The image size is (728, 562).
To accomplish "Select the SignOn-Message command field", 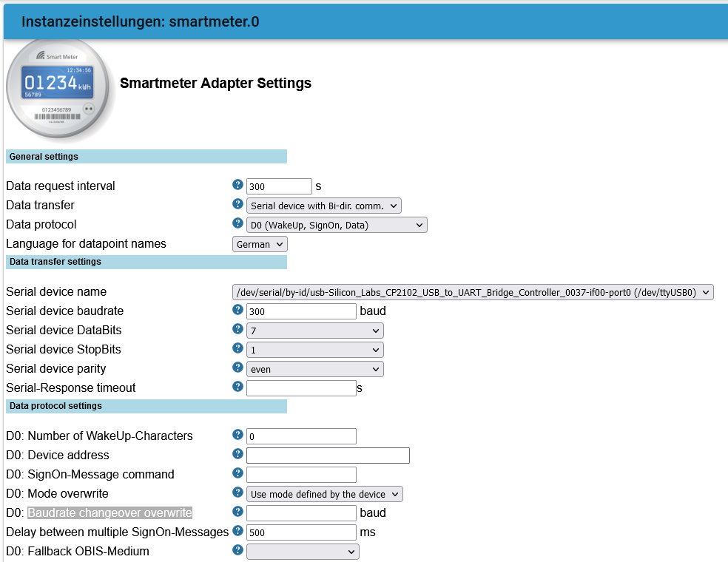I will (301, 475).
